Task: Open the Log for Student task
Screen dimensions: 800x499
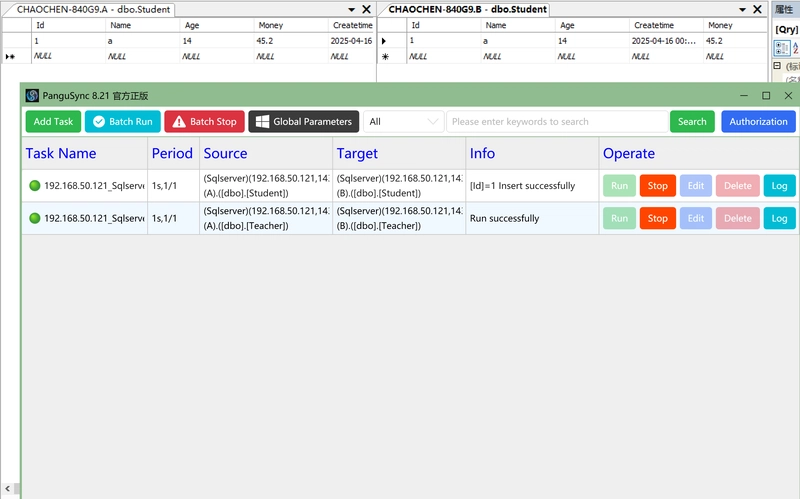Action: (x=779, y=186)
